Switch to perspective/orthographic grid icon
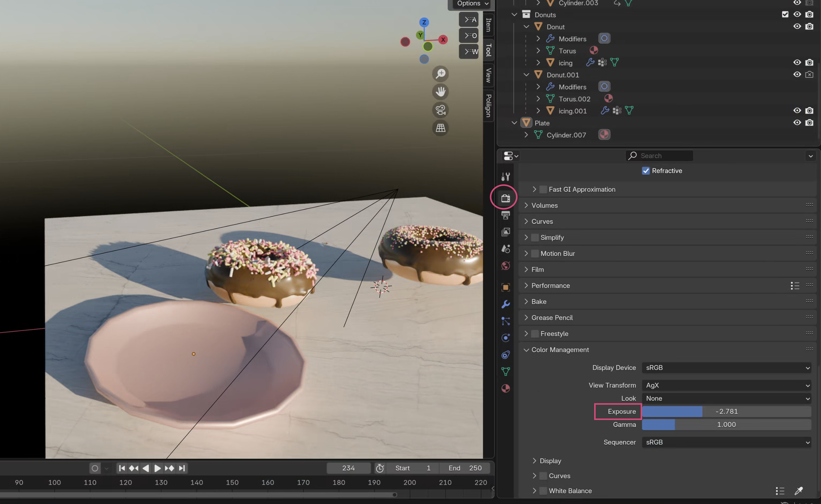This screenshot has width=821, height=504. point(440,128)
